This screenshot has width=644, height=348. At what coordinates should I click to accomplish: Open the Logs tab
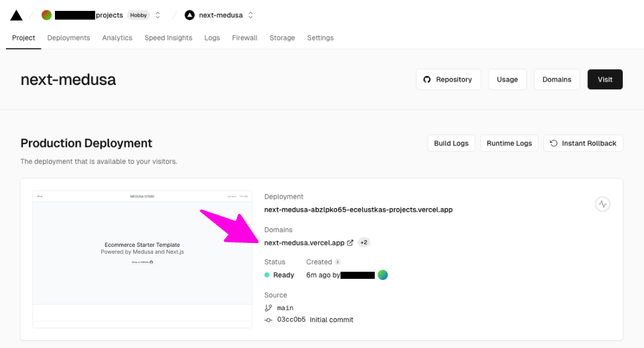[212, 38]
